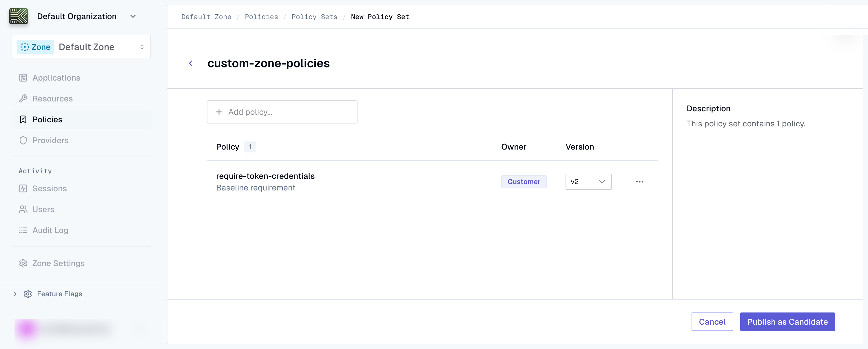Click the Users icon in the sidebar
Viewport: 868px width, 349px height.
click(x=23, y=209)
